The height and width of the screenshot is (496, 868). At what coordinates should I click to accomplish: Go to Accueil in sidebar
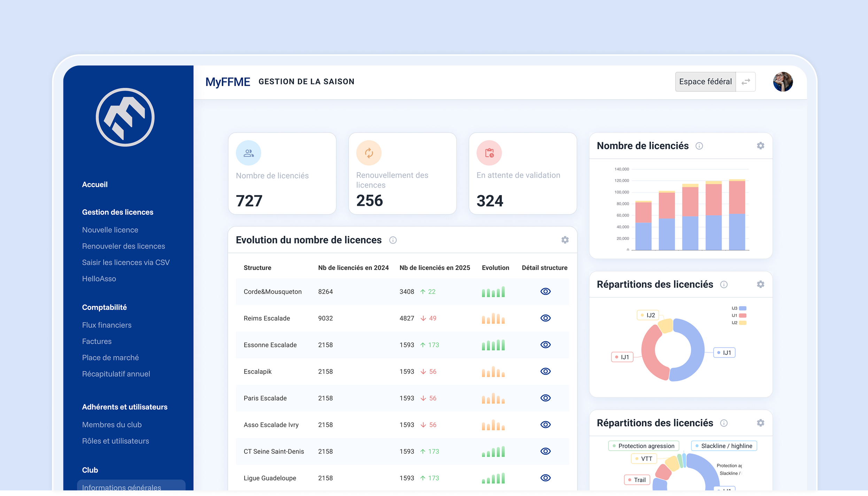point(95,185)
